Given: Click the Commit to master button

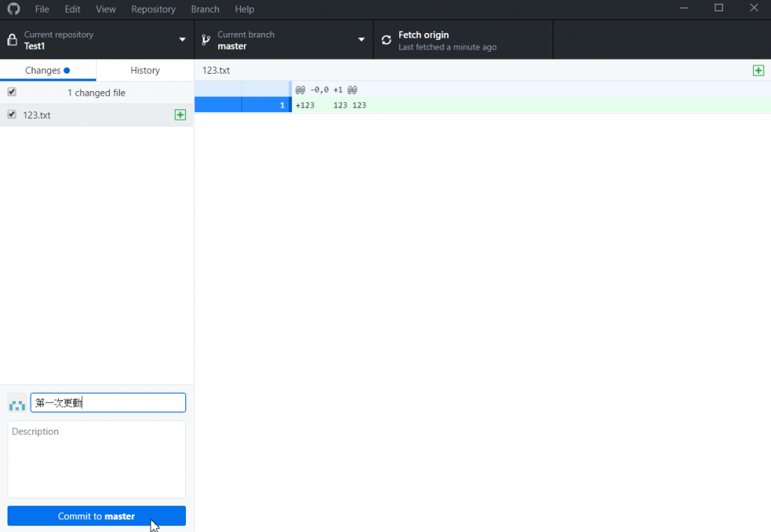Looking at the screenshot, I should pos(96,515).
